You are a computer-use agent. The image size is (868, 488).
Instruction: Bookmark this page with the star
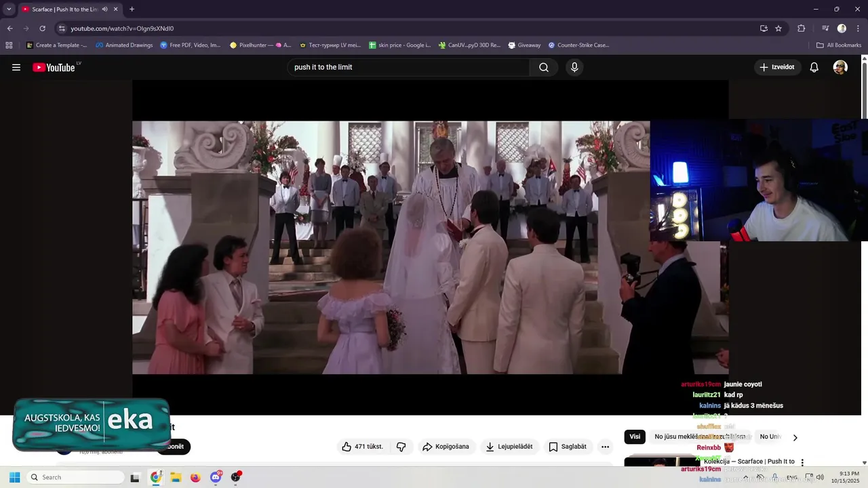778,28
